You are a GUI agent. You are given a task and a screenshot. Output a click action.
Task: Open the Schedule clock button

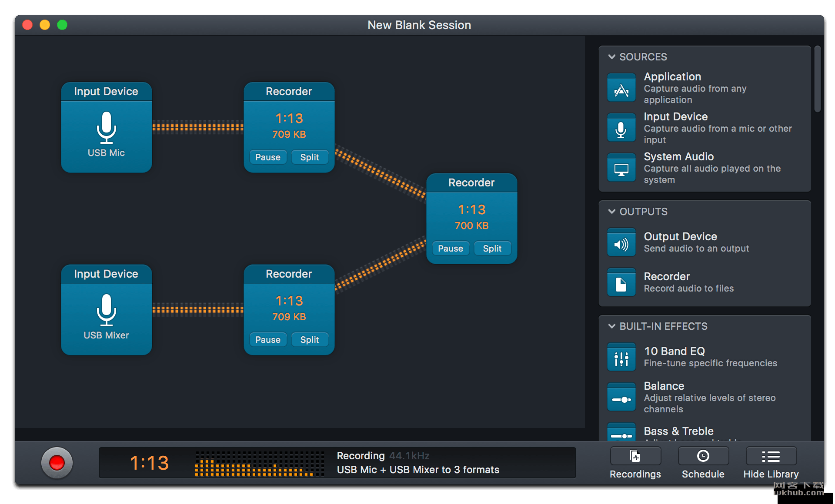703,456
